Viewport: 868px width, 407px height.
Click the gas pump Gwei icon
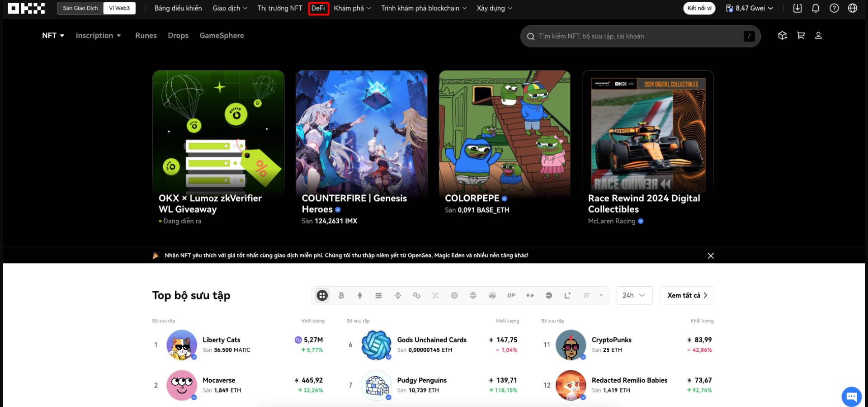tap(729, 8)
